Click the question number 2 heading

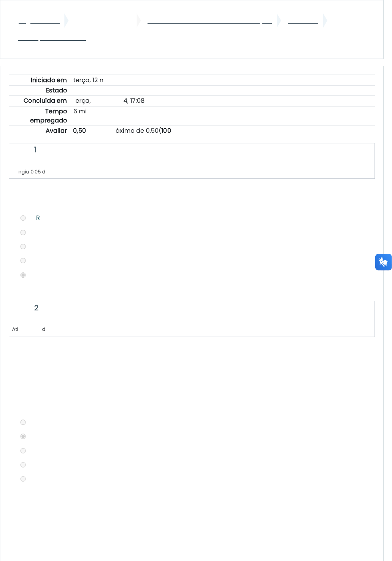36,308
